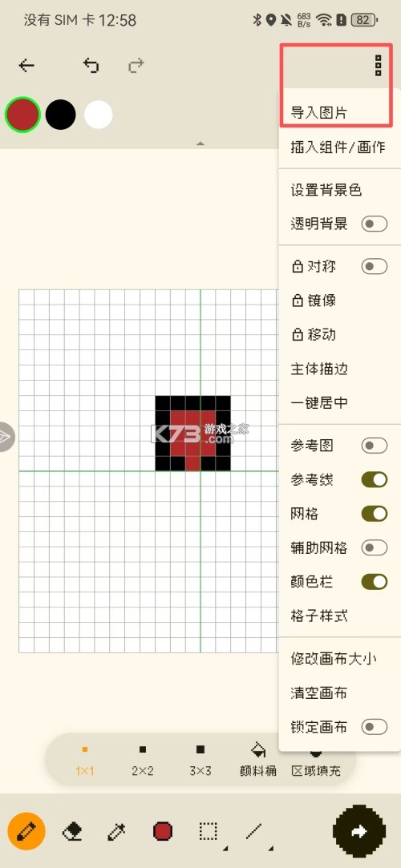Choose the line drawing tool
The height and width of the screenshot is (868, 401).
point(253,831)
